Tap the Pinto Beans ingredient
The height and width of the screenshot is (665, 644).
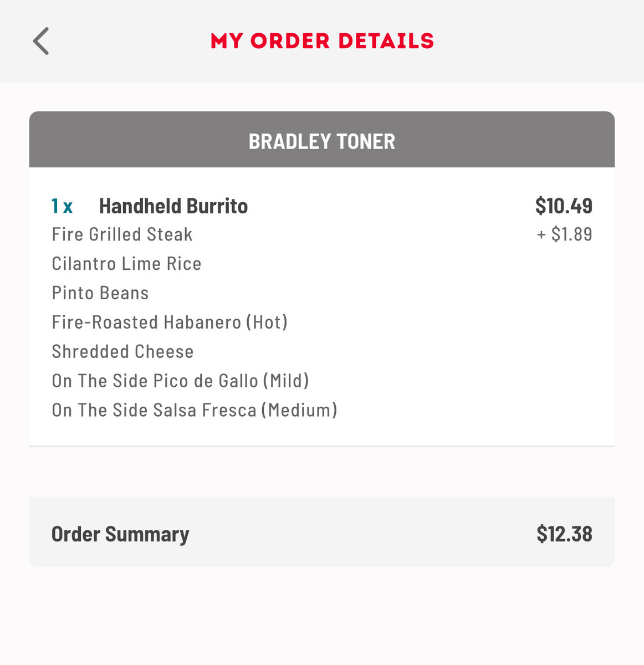click(100, 293)
